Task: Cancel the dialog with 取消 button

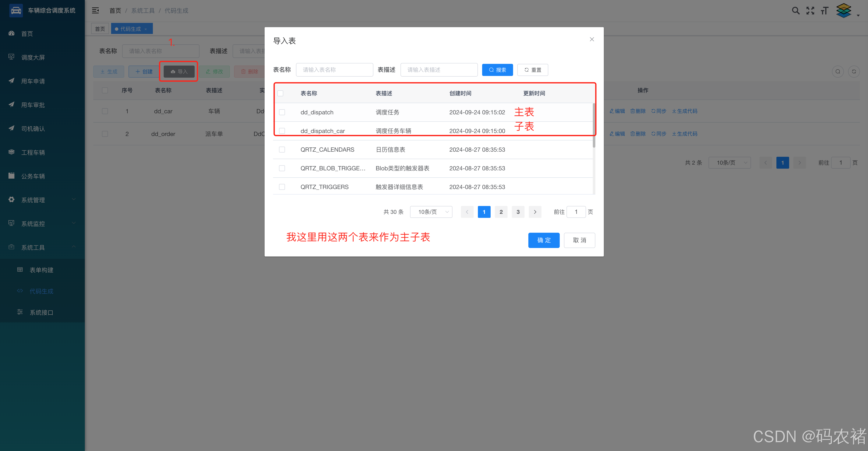Action: coord(580,240)
